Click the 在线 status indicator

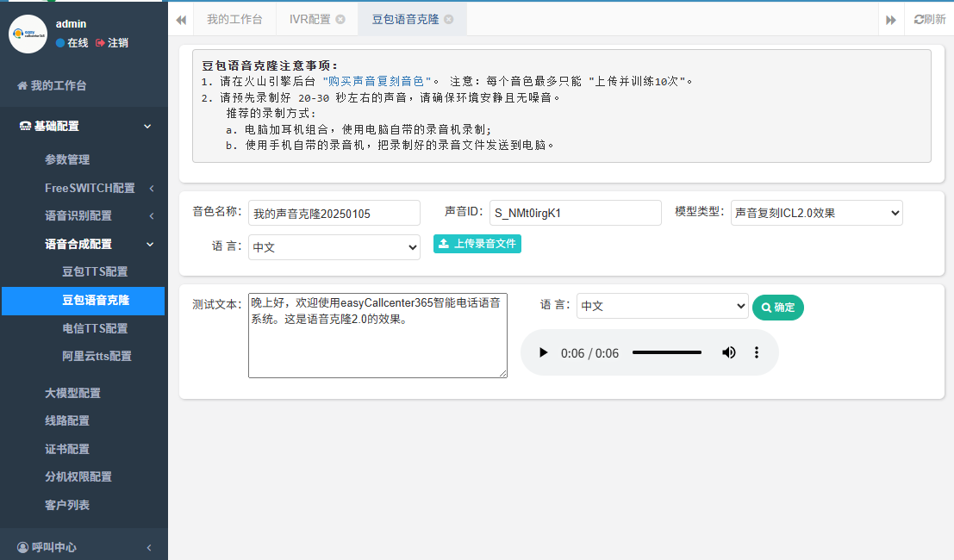click(72, 43)
